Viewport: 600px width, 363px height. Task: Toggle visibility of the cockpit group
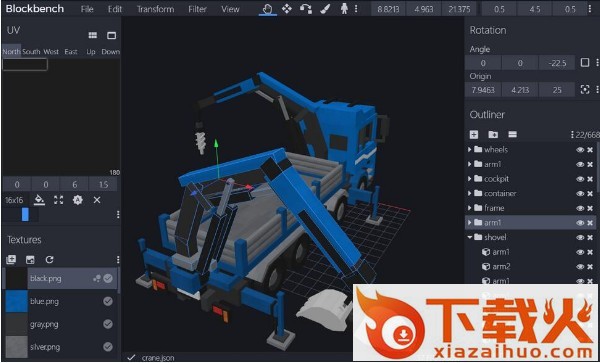tap(580, 179)
